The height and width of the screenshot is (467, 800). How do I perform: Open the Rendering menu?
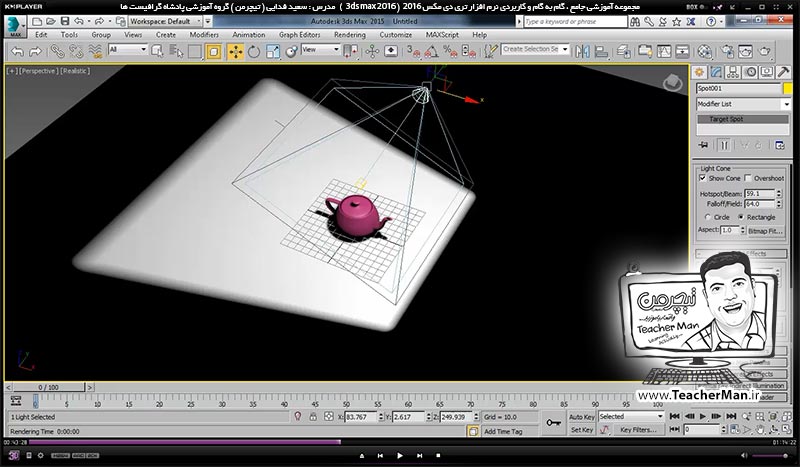coord(349,35)
